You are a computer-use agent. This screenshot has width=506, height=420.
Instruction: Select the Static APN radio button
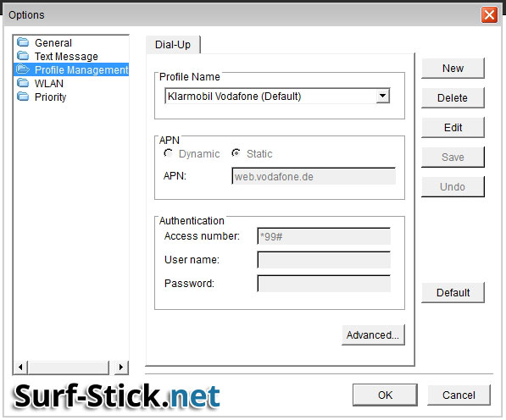236,153
